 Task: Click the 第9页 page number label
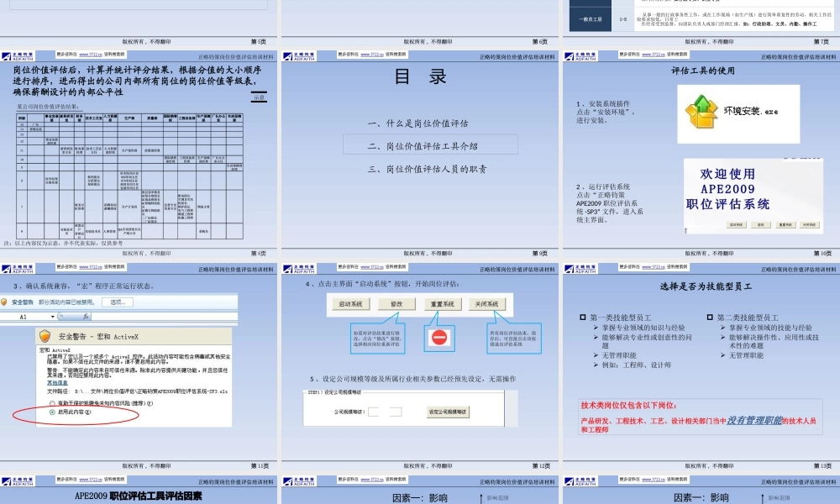[539, 254]
